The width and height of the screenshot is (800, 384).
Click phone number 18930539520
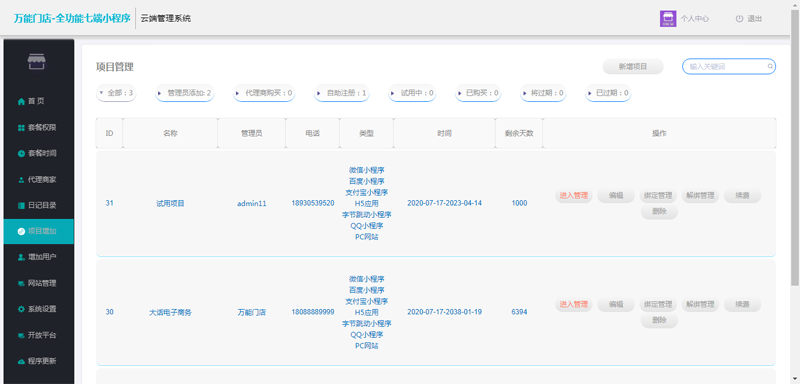pyautogui.click(x=313, y=203)
